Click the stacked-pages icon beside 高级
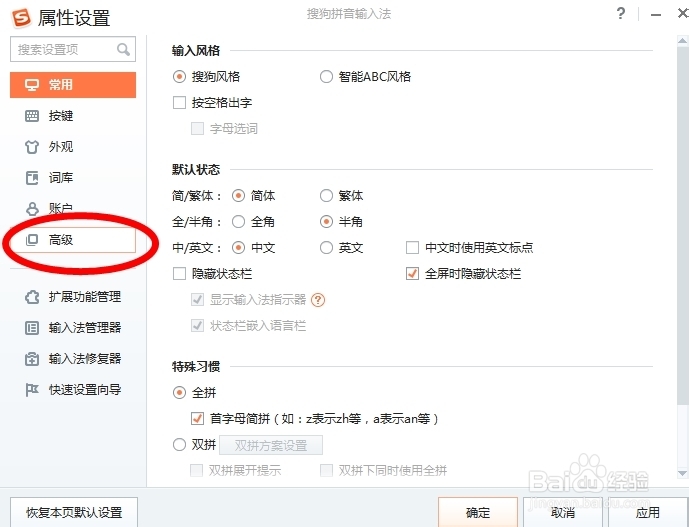The width and height of the screenshot is (689, 527). 32,240
